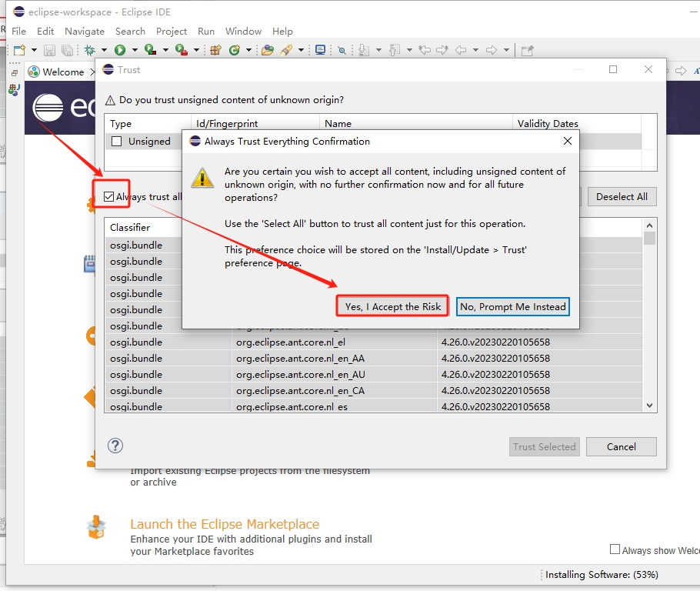This screenshot has width=700, height=591.
Task: Open help with the question mark icon
Action: click(115, 446)
